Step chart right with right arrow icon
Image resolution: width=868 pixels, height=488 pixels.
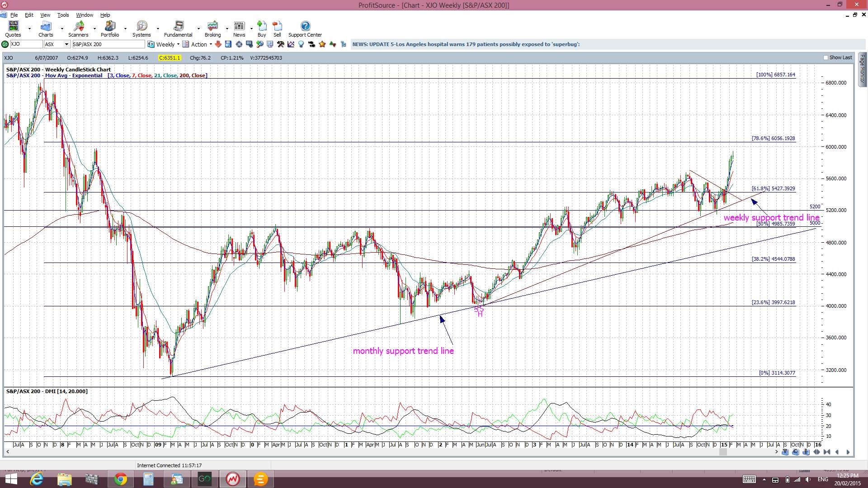[848, 452]
